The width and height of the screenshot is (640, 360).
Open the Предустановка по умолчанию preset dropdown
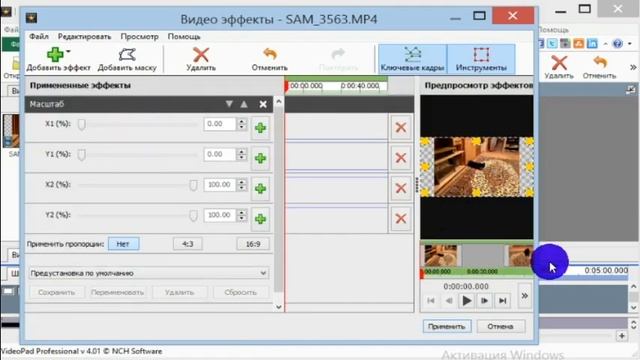[x=149, y=273]
